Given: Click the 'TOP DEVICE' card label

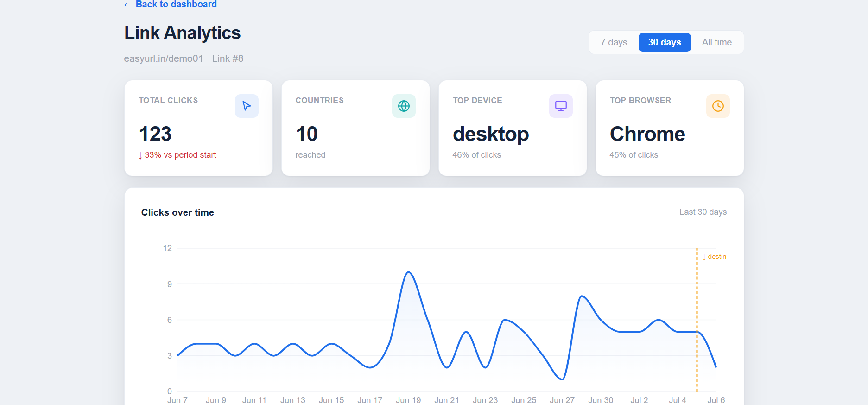Looking at the screenshot, I should 477,100.
